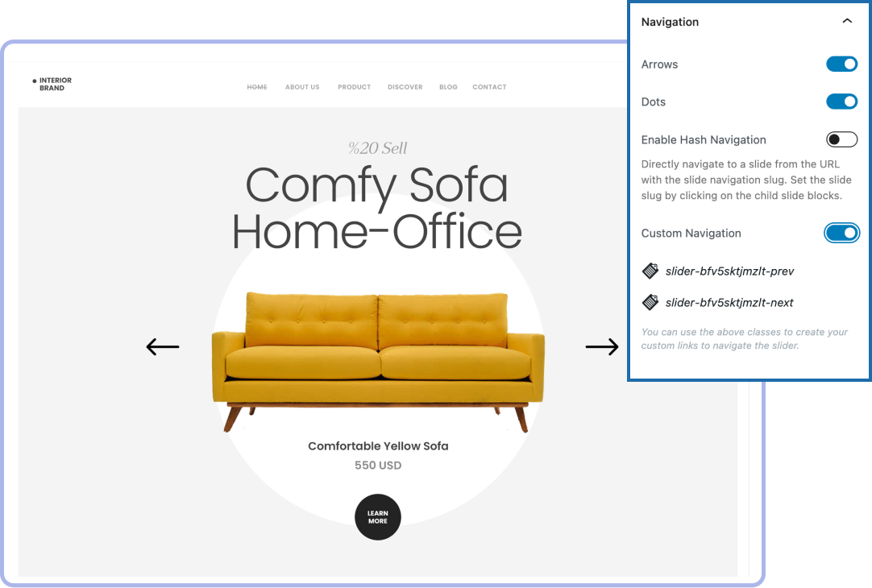Open the Blog menu item

point(448,87)
